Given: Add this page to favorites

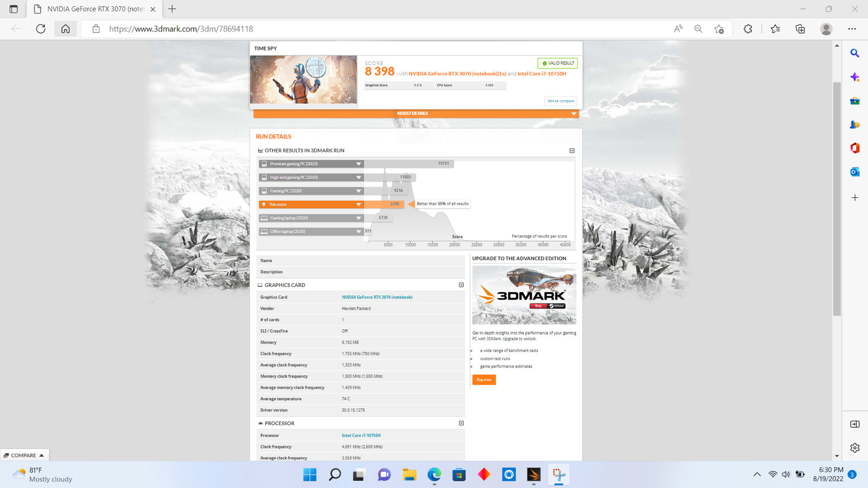Looking at the screenshot, I should point(719,29).
